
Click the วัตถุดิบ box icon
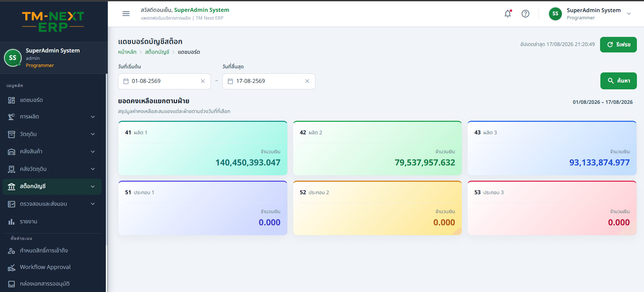coord(11,134)
